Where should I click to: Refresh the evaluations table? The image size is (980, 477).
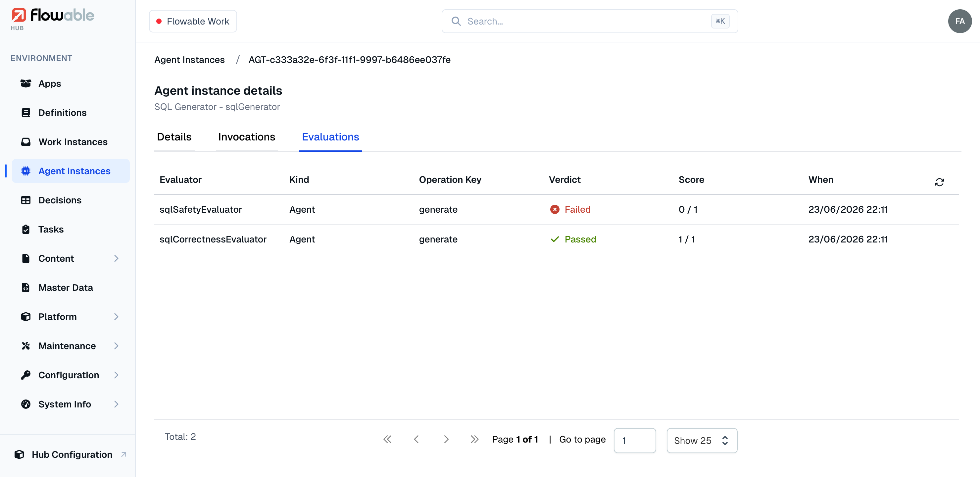(x=939, y=182)
